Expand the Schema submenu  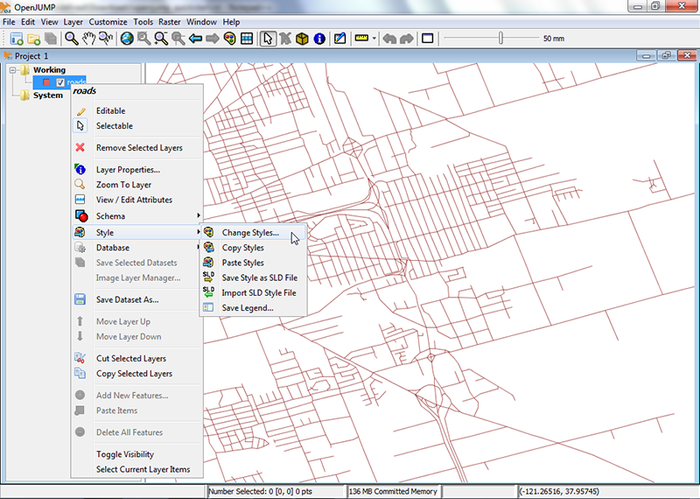click(x=137, y=216)
